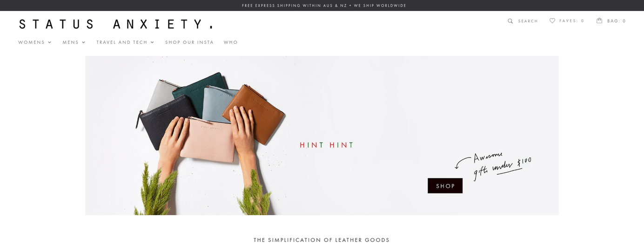Image resolution: width=644 pixels, height=245 pixels.
Task: Expand the Womens dropdown chevron
Action: coord(49,42)
